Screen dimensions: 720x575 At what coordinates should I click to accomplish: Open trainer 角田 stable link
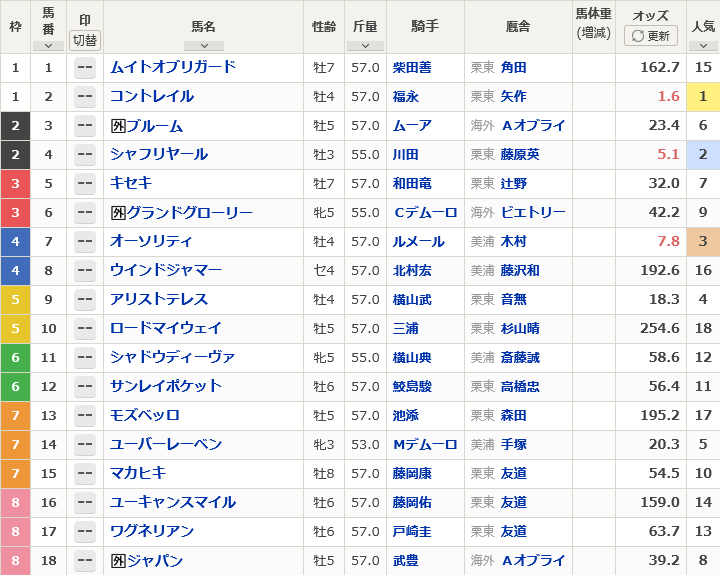click(x=513, y=68)
